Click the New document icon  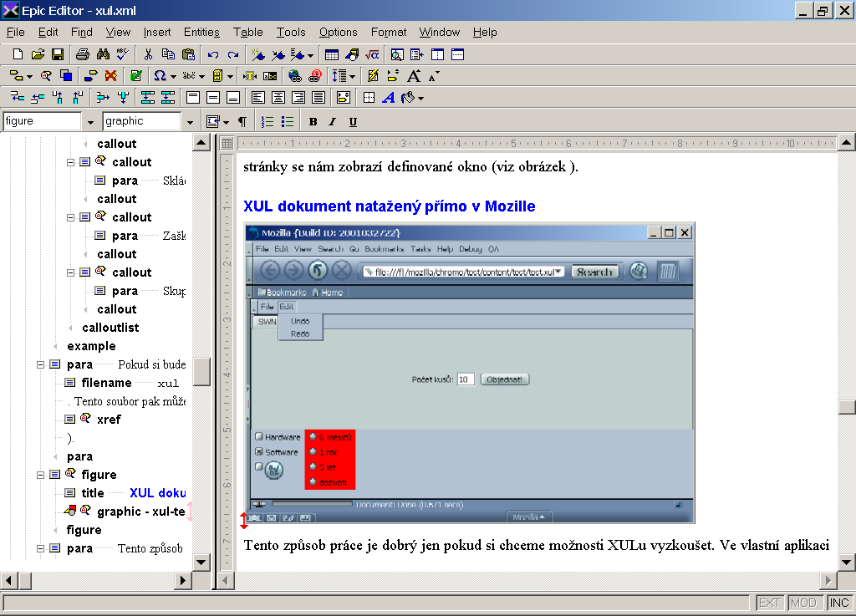tap(18, 54)
